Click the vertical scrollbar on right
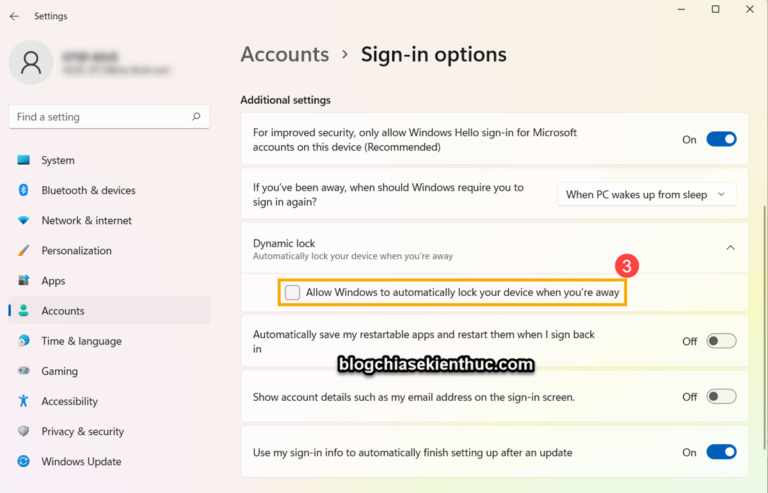 tap(764, 327)
